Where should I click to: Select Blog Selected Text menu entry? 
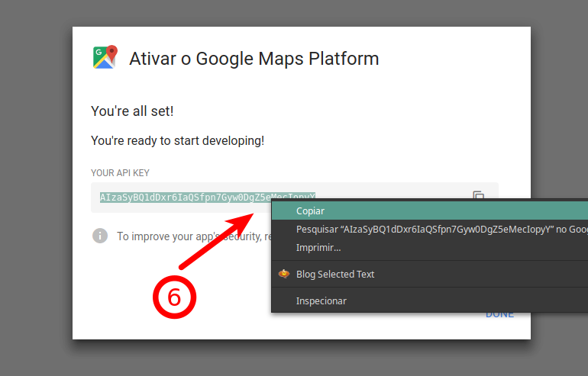point(430,274)
